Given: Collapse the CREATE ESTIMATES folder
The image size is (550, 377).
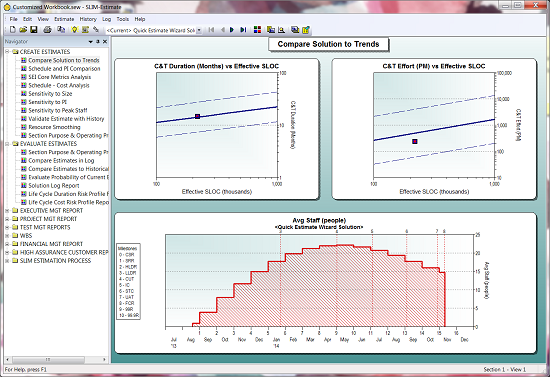Looking at the screenshot, I should click(x=7, y=52).
